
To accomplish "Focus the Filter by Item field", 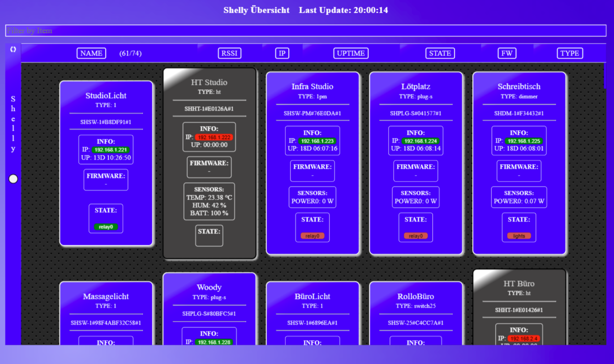I will coord(306,31).
